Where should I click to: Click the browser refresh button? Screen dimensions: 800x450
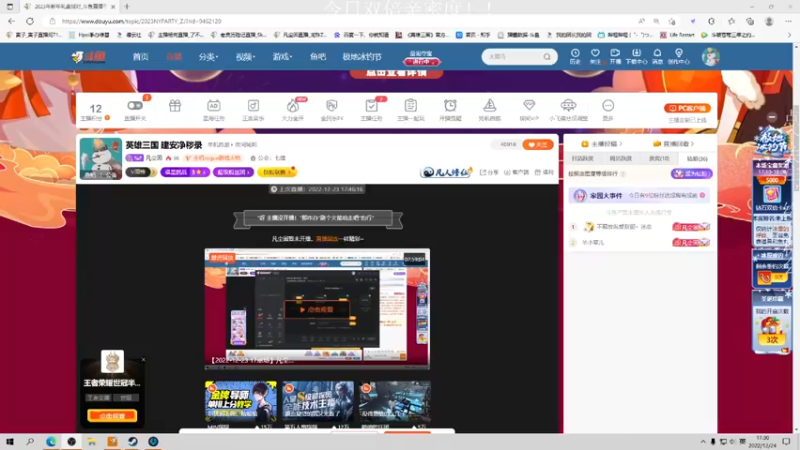(x=30, y=21)
